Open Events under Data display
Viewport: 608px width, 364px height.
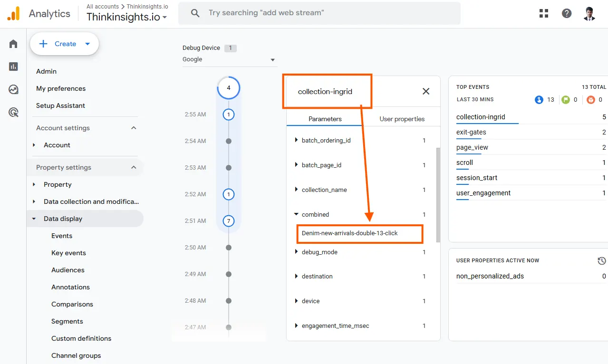pyautogui.click(x=62, y=236)
